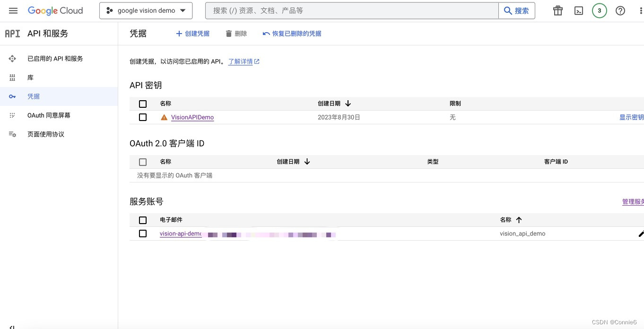Click the warning icon beside VisionAPIDemo
The height and width of the screenshot is (329, 644).
coord(164,117)
